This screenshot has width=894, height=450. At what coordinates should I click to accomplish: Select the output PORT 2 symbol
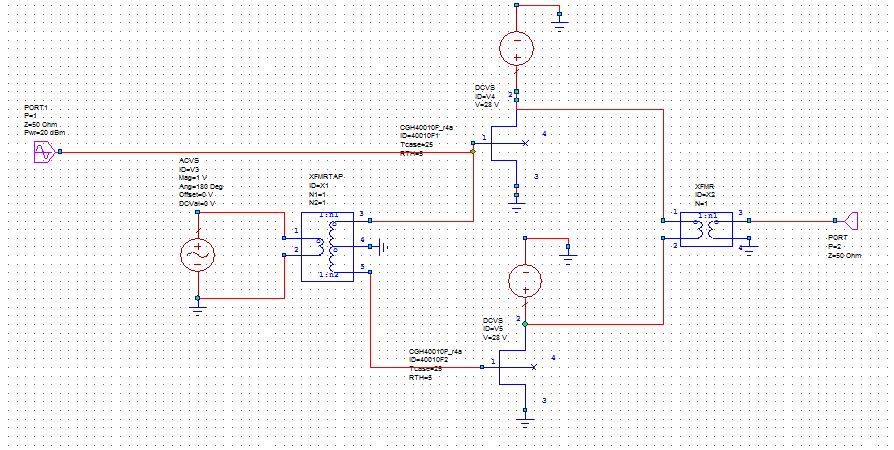pyautogui.click(x=852, y=220)
